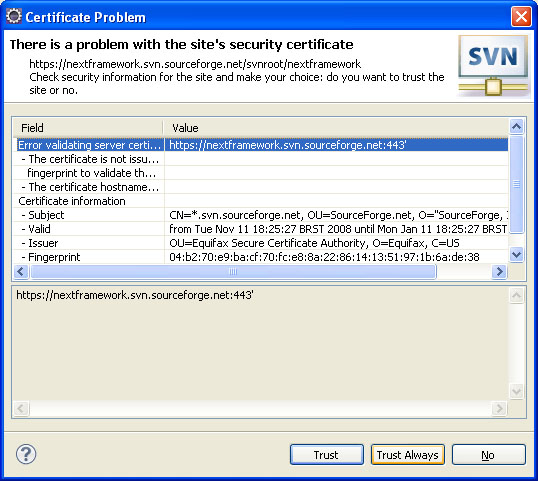Open help via question mark icon

(26, 454)
